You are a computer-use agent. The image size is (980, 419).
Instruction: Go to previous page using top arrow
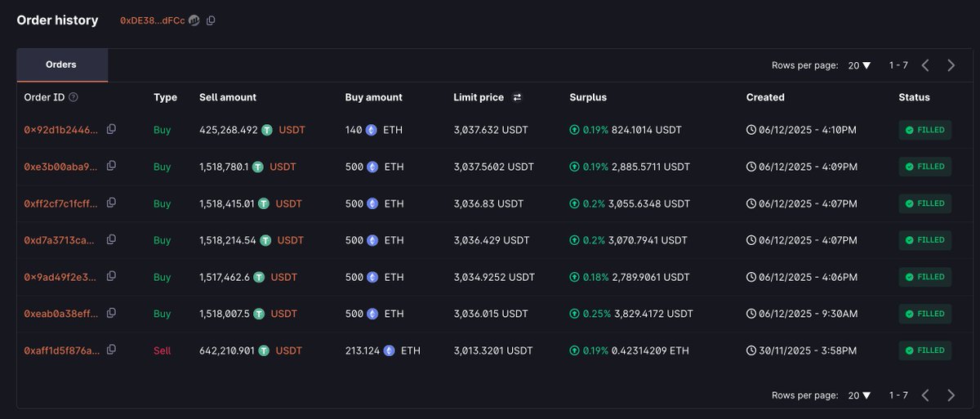point(925,65)
